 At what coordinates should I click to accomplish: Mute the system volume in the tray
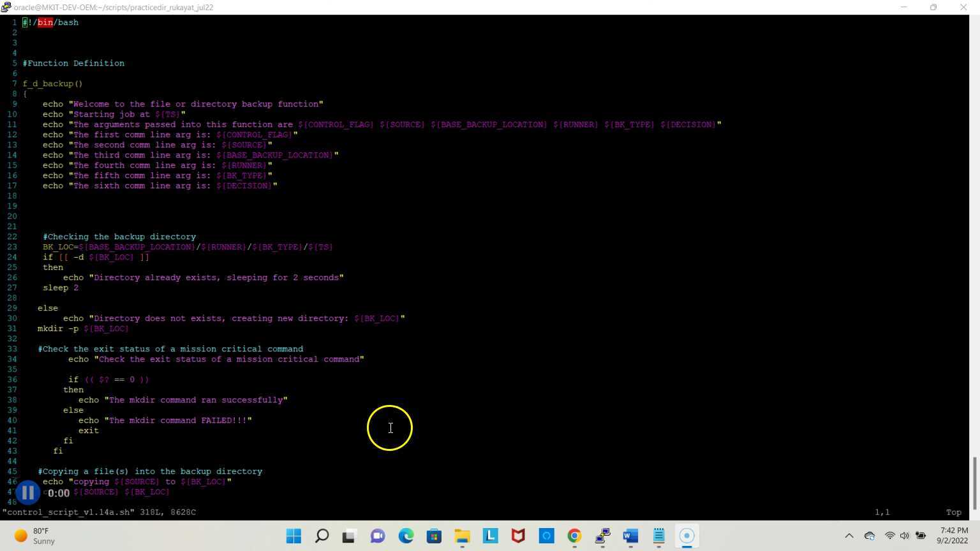(x=905, y=536)
